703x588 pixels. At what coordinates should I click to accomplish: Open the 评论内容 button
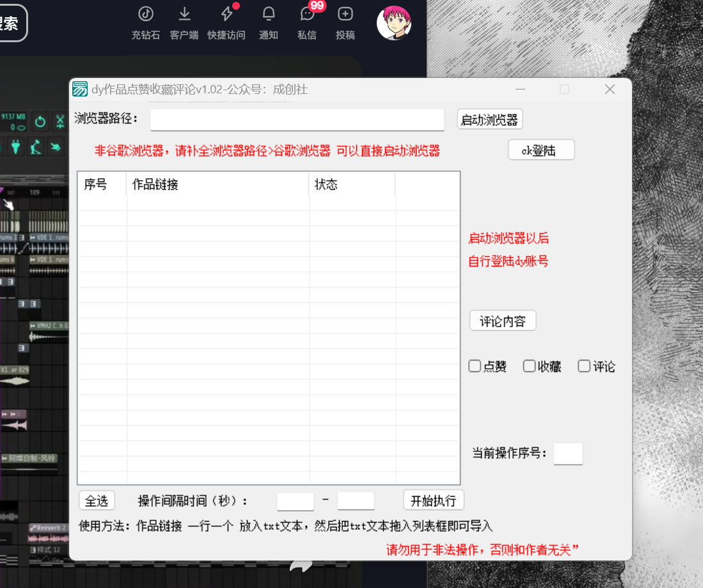(503, 321)
